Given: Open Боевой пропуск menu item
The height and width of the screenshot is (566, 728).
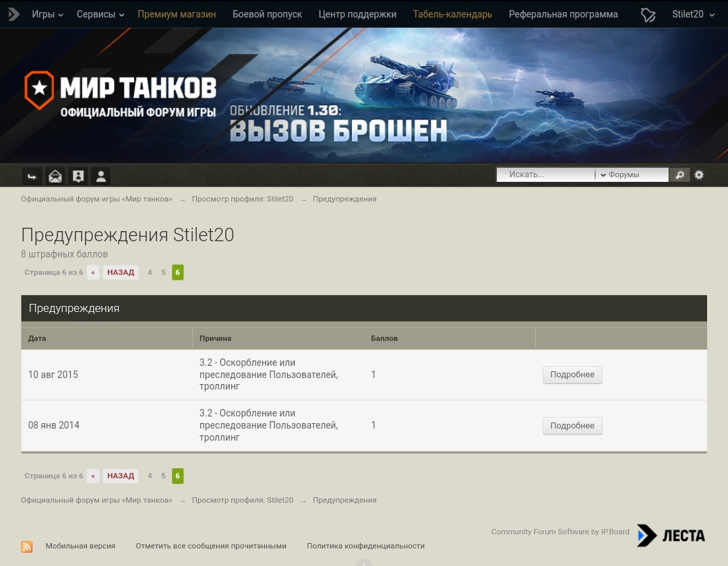Looking at the screenshot, I should click(267, 14).
